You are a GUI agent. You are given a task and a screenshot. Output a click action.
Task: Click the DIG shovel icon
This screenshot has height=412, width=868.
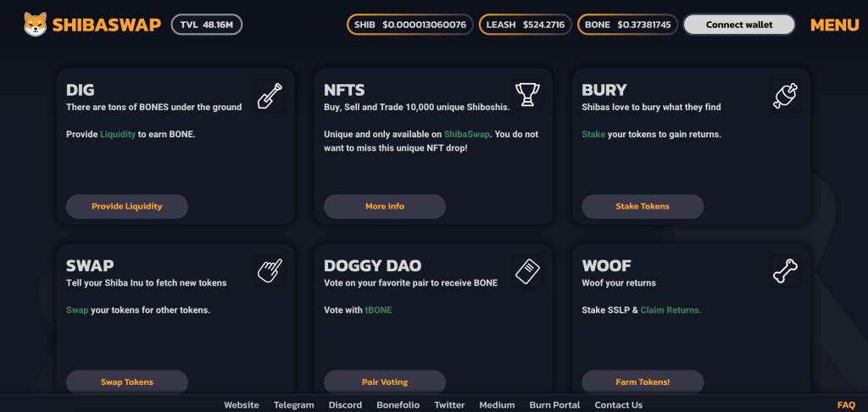click(x=270, y=96)
